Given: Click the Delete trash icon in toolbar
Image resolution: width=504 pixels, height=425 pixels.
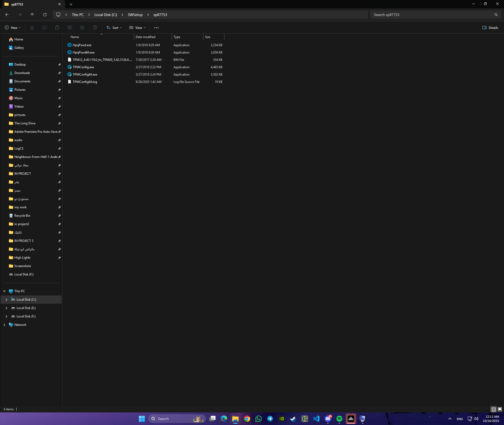Looking at the screenshot, I should point(95,28).
